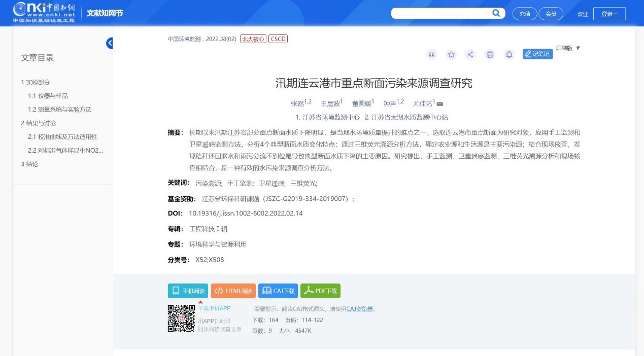Open the HTML阅读 reader
Image resolution: width=644 pixels, height=356 pixels.
233,291
